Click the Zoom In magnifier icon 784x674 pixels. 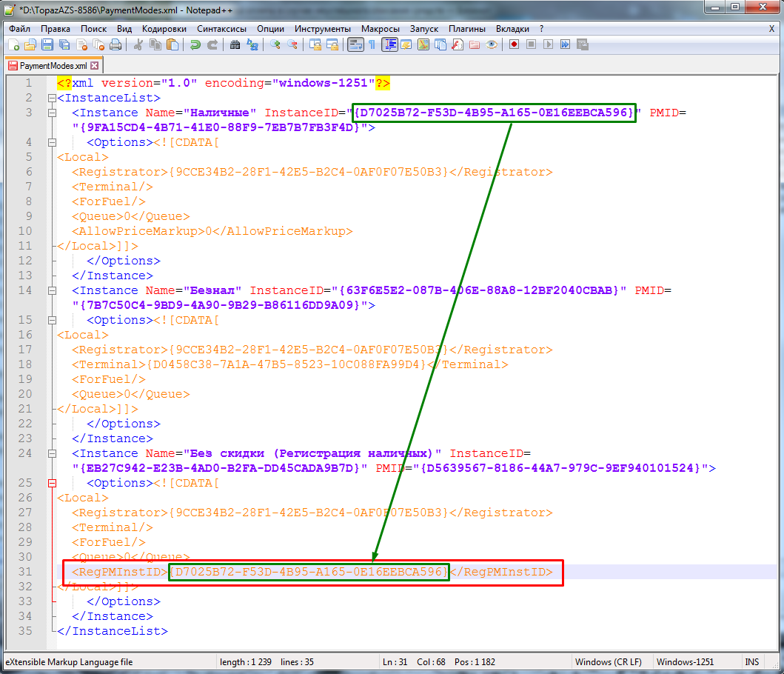pos(275,45)
